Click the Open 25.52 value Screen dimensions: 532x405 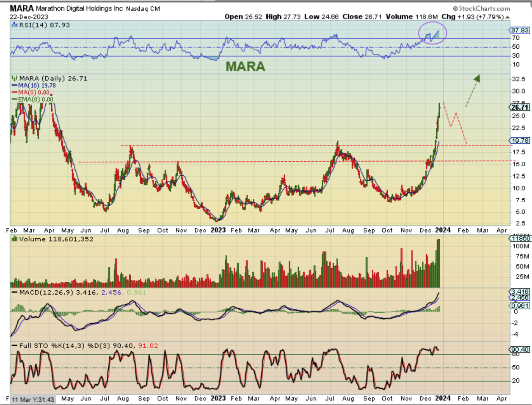(x=243, y=17)
